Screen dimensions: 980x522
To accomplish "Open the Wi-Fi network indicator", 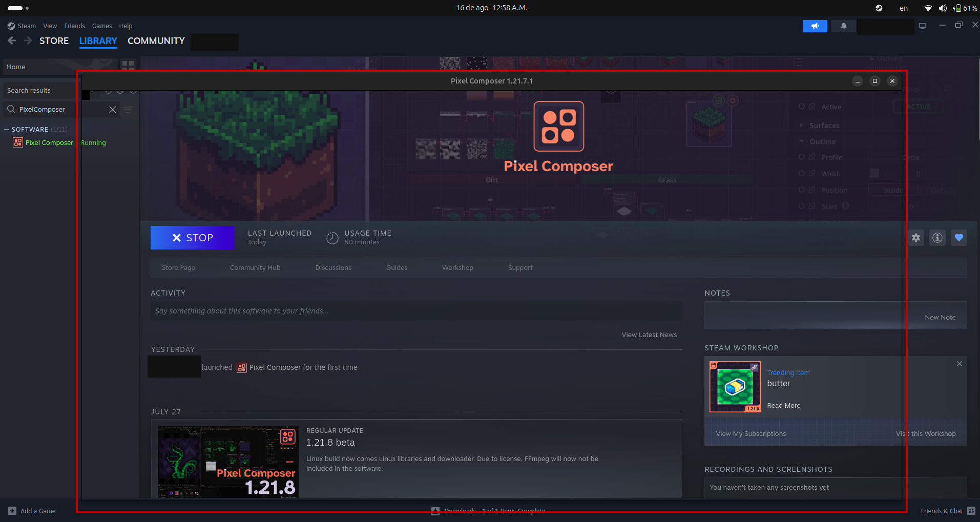I will point(928,8).
